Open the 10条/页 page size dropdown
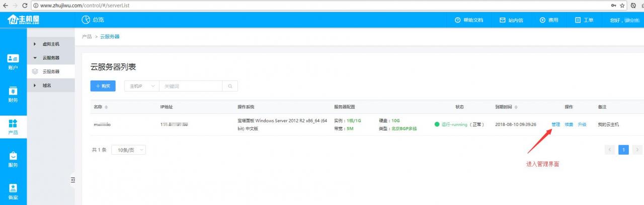 coord(128,150)
